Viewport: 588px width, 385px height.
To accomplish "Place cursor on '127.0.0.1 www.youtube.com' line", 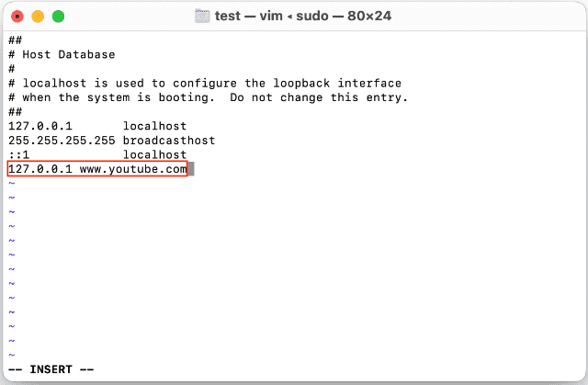I will (97, 169).
